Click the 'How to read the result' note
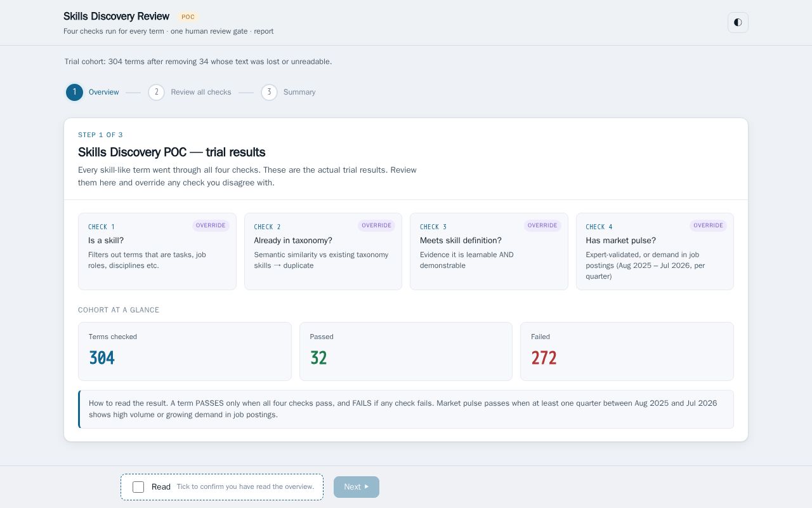812x508 pixels. coord(406,409)
